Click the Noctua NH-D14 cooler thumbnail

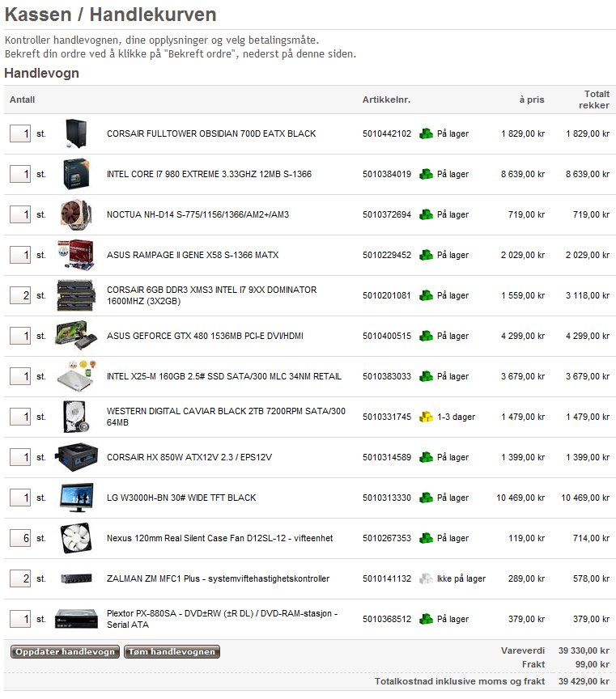pyautogui.click(x=76, y=214)
